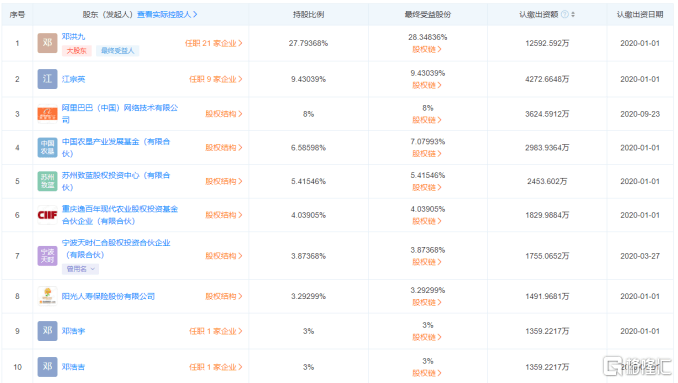
Task: Select the 3624.5912万 capital amount cell
Action: click(x=547, y=114)
